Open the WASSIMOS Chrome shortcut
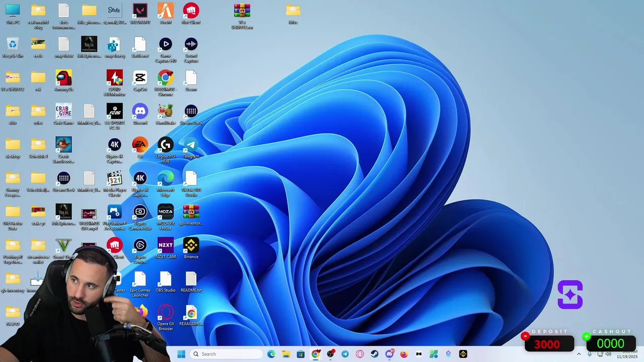 (x=166, y=83)
